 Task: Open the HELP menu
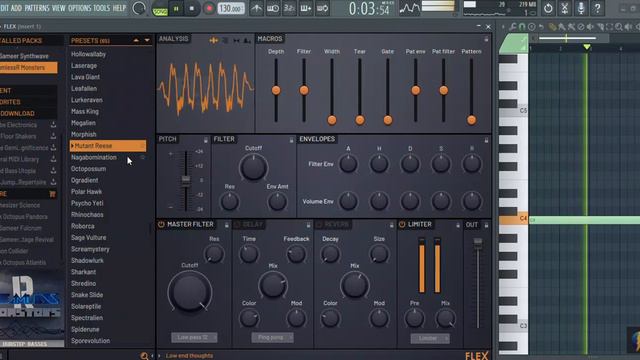point(119,8)
